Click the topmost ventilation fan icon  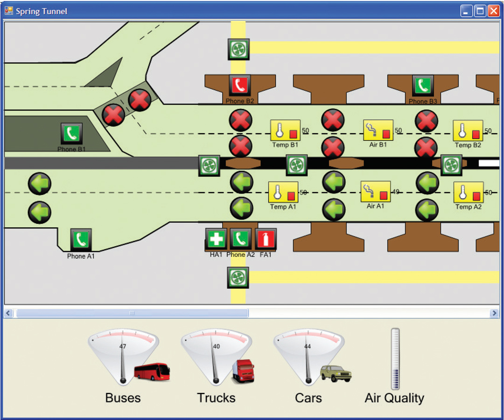[x=238, y=49]
